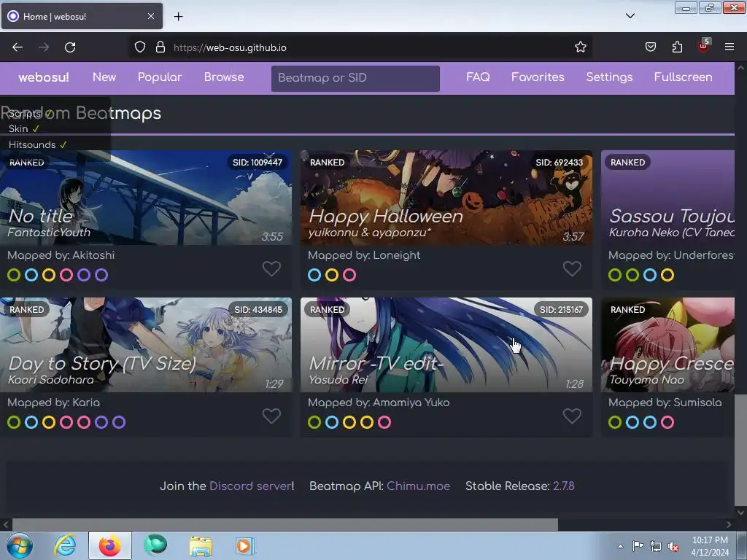Open the Popular beatmaps page
The image size is (747, 560).
160,77
